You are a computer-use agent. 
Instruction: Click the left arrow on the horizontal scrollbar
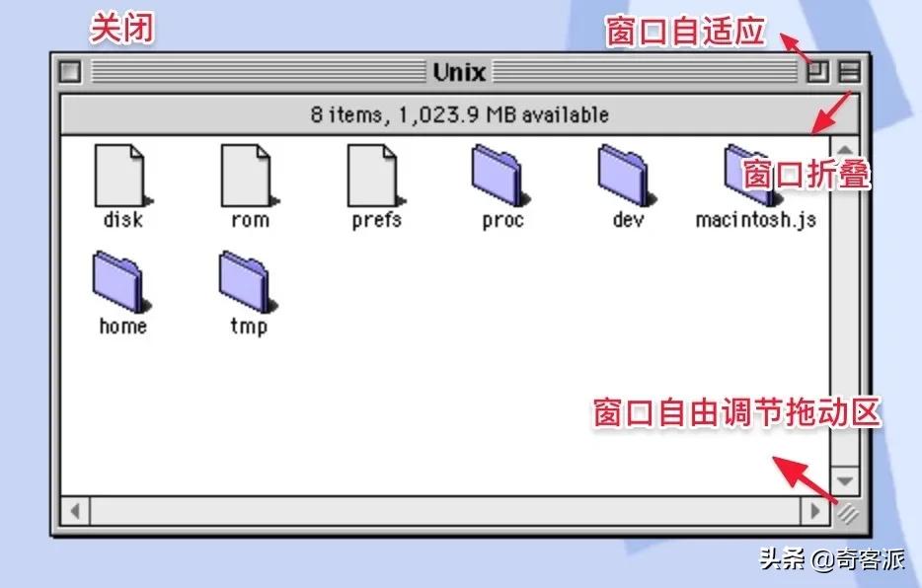coord(74,510)
